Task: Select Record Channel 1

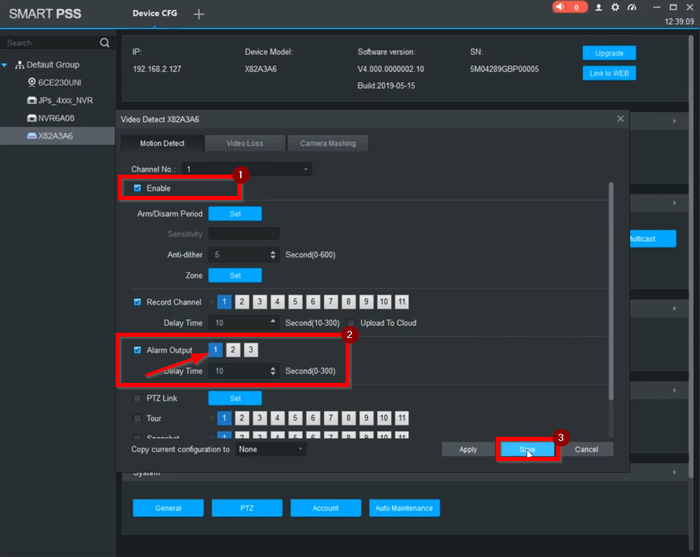Action: pyautogui.click(x=224, y=302)
